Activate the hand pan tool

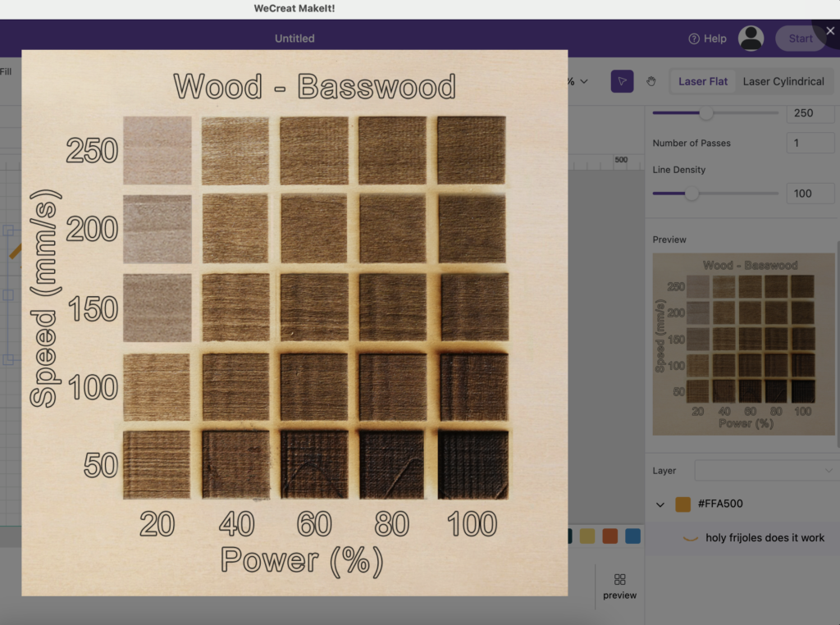(x=651, y=81)
